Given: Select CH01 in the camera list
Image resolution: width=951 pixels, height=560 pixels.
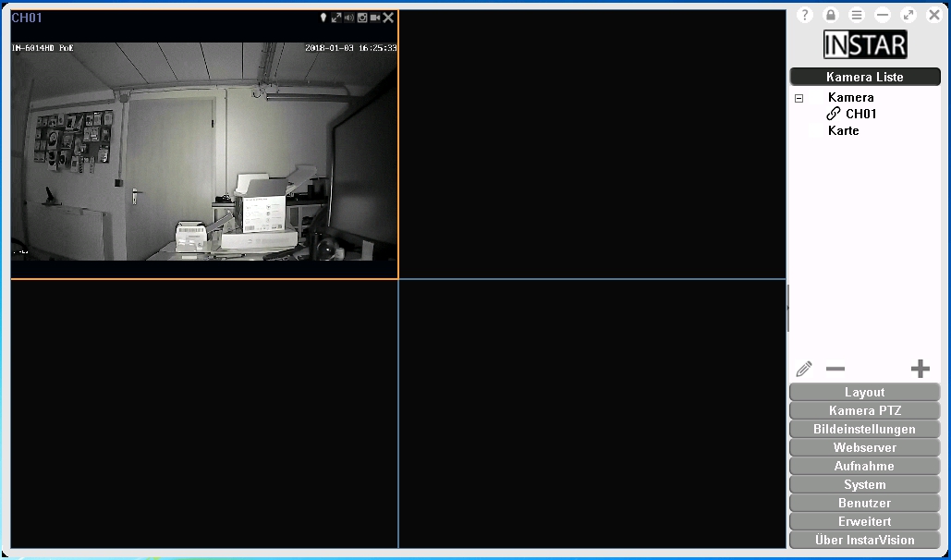Looking at the screenshot, I should [860, 114].
